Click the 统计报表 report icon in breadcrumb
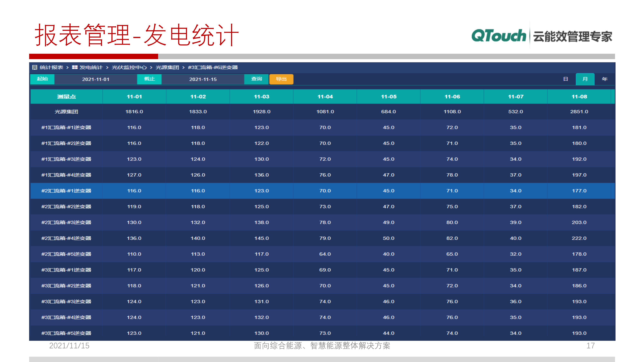This screenshot has height=362, width=644. tap(35, 67)
